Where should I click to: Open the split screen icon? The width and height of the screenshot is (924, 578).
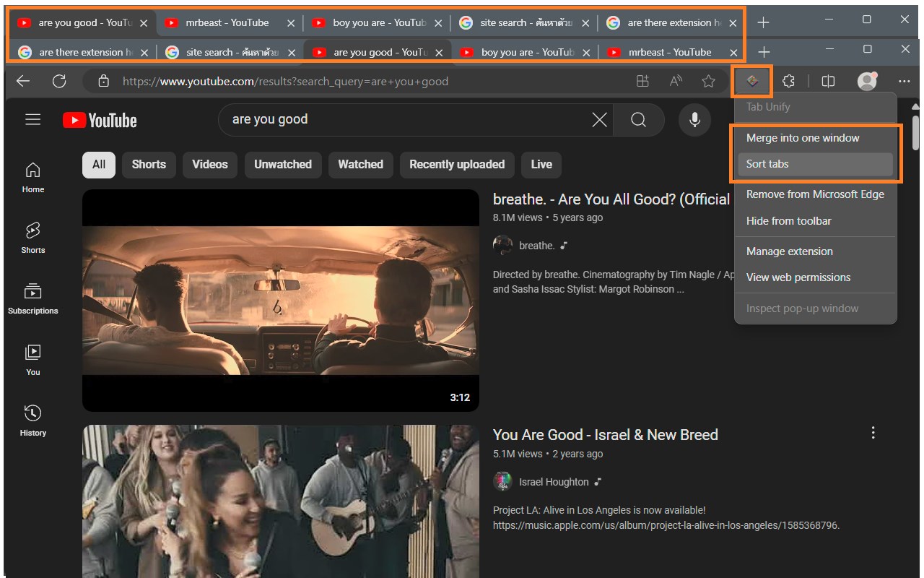[x=829, y=81]
